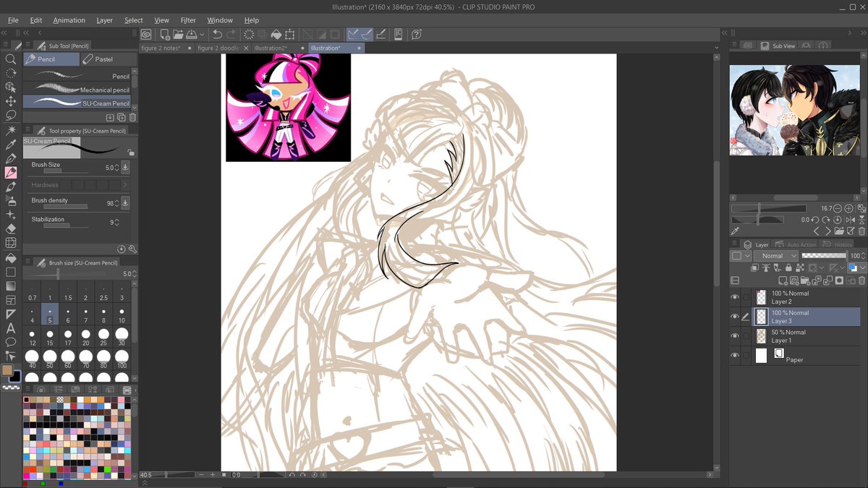The image size is (868, 488).
Task: Select the highlighted Pencil tool
Action: point(10,172)
